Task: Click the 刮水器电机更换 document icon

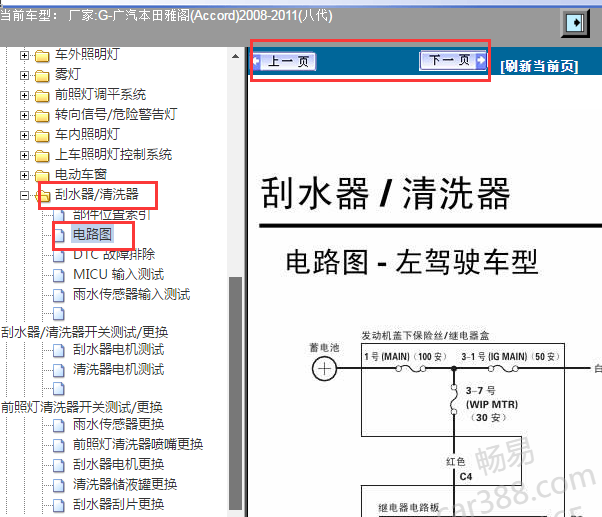Action: [59, 465]
